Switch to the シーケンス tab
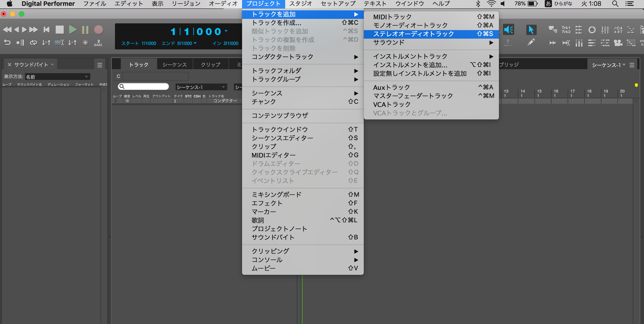This screenshot has height=324, width=644. (174, 64)
